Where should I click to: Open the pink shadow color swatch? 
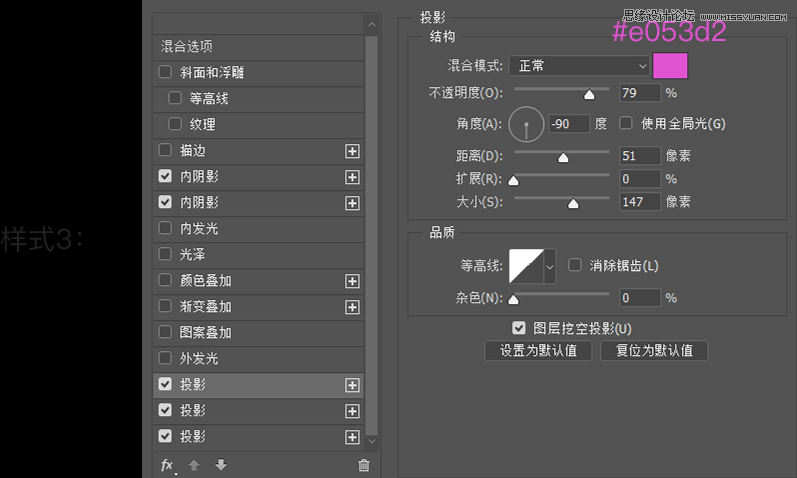coord(674,66)
